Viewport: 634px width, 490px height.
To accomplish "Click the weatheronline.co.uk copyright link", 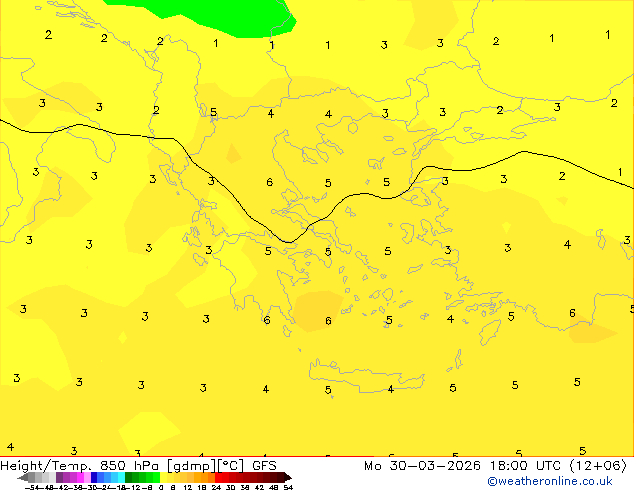I will coord(550,481).
